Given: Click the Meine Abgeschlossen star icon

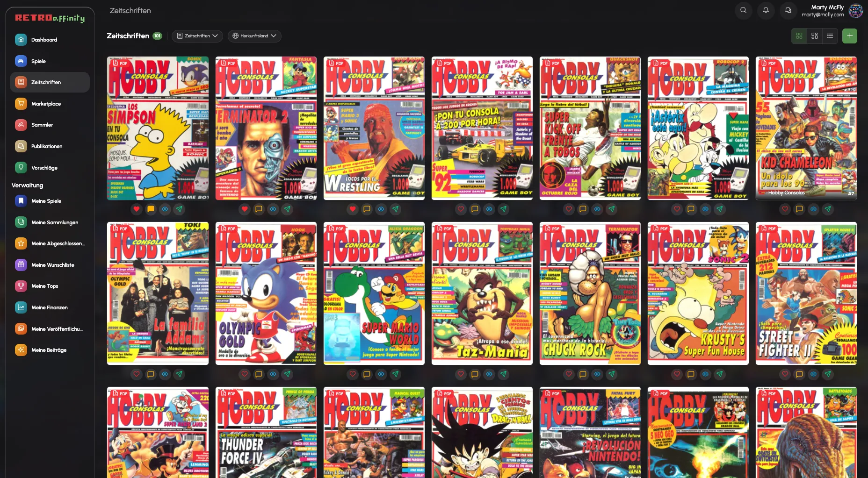Looking at the screenshot, I should tap(21, 243).
